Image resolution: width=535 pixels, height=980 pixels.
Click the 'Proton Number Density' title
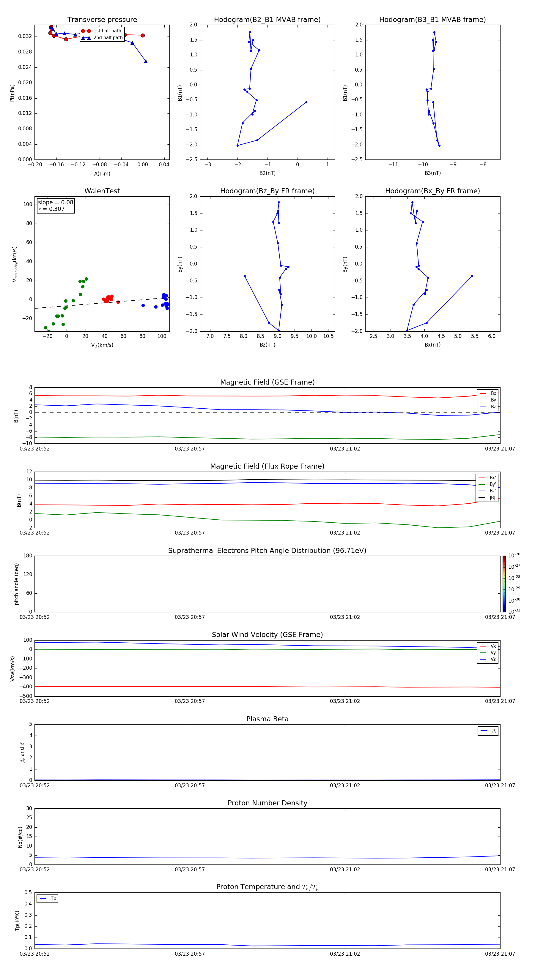tap(267, 803)
